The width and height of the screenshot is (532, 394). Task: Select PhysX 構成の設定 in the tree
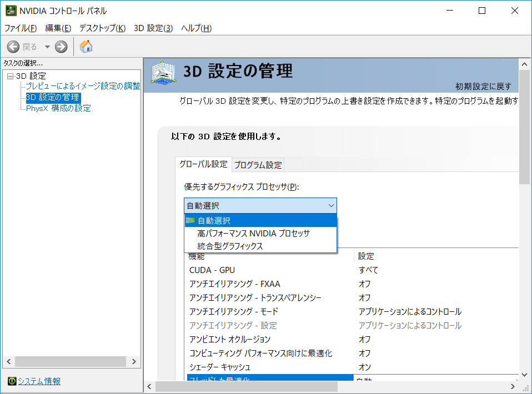[58, 108]
